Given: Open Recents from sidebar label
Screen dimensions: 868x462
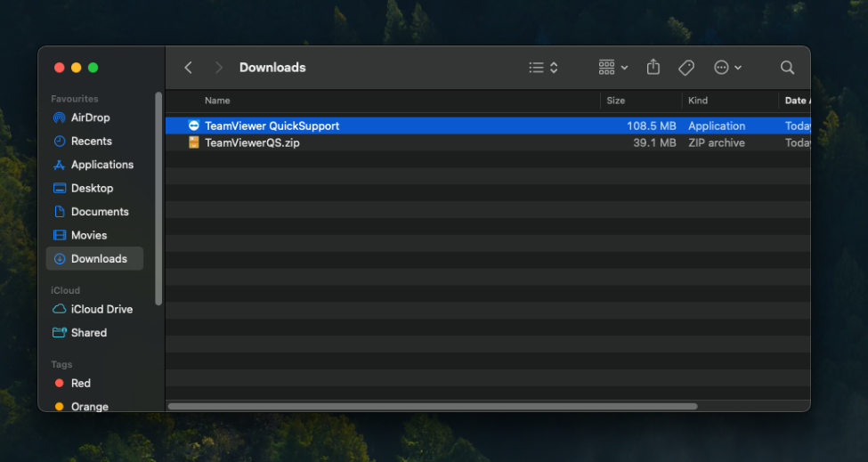Looking at the screenshot, I should (92, 141).
